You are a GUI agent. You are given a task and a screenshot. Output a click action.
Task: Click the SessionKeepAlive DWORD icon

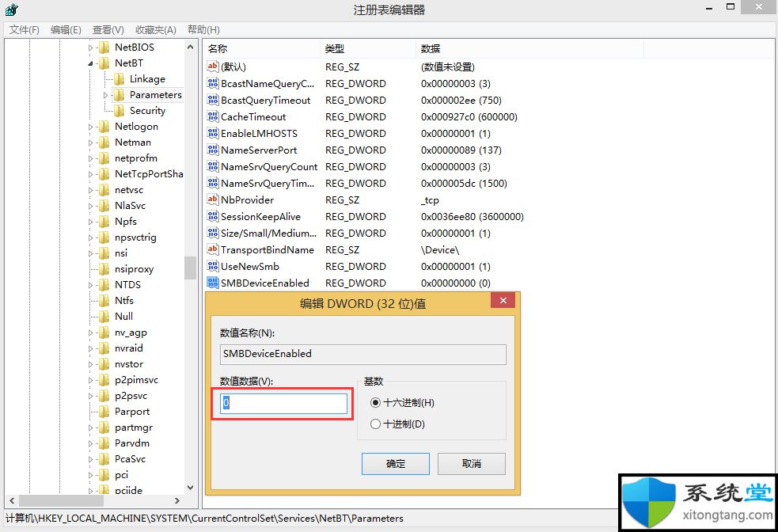[x=213, y=216]
